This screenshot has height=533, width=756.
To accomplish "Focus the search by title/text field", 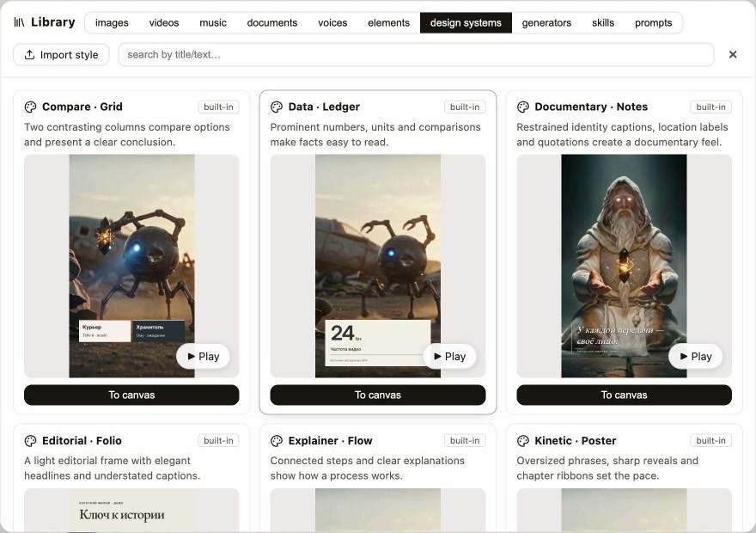I will [x=416, y=54].
